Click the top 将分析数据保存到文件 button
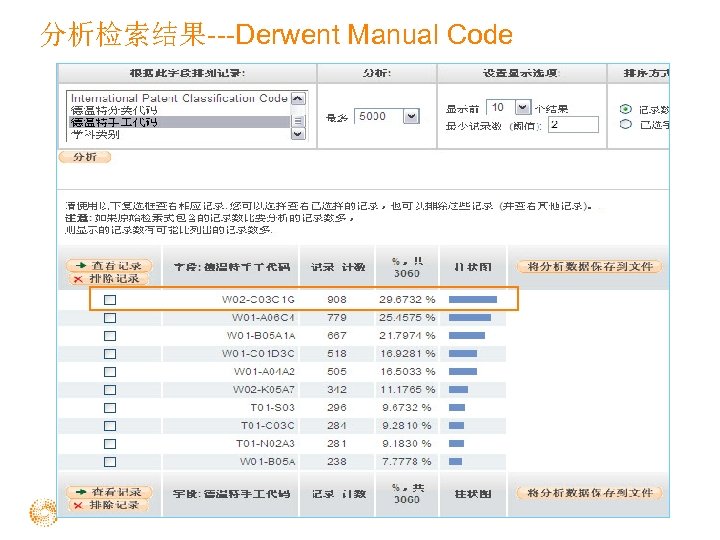 [x=590, y=267]
